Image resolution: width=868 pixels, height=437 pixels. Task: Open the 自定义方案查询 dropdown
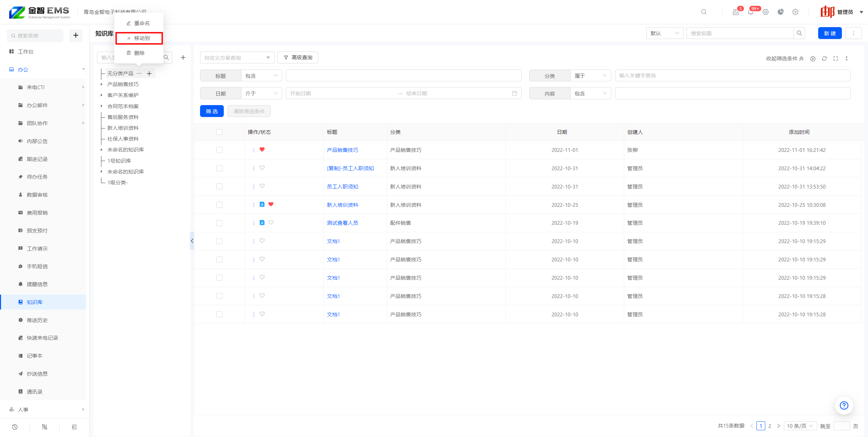point(237,58)
